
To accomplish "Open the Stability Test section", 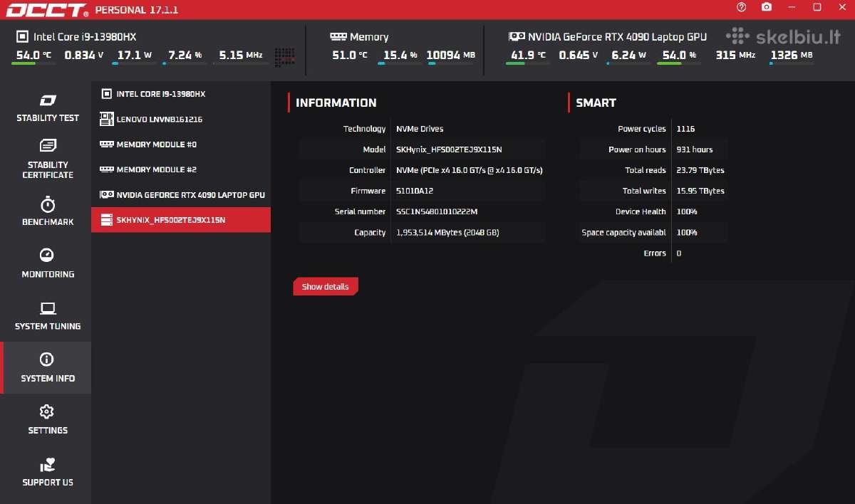I will pyautogui.click(x=48, y=108).
